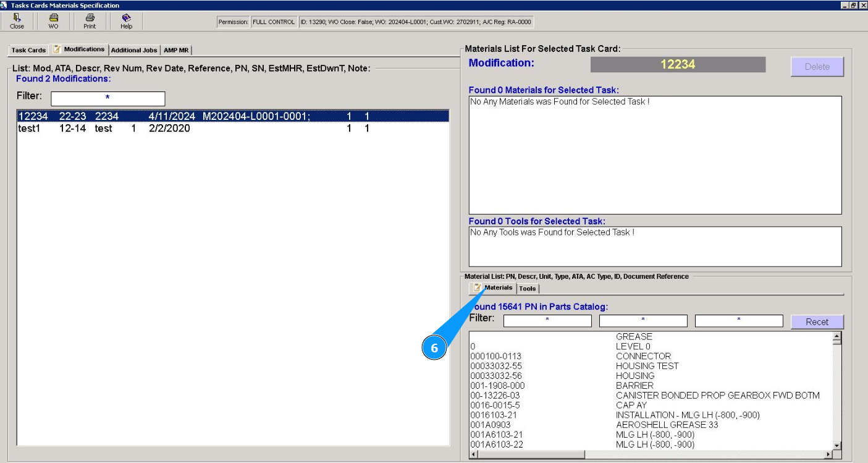Screen dimensions: 868x463
Task: Select modification 12234 row in the list
Action: pyautogui.click(x=233, y=116)
